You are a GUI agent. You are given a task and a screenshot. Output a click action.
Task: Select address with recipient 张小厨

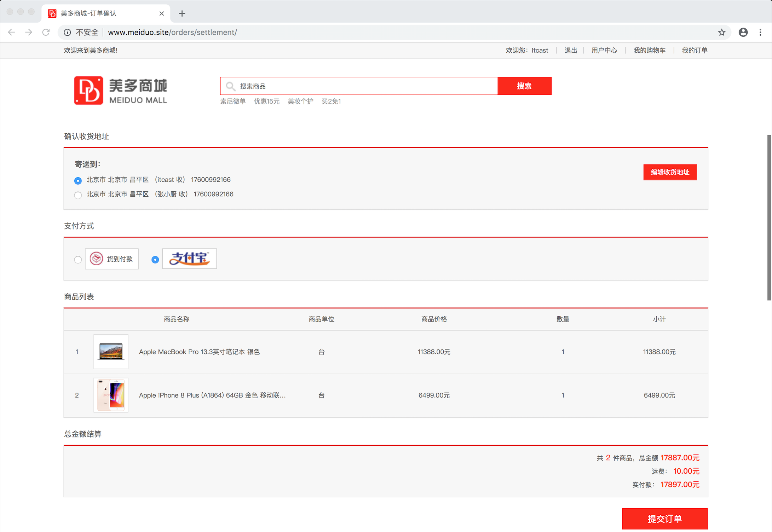[x=78, y=195]
